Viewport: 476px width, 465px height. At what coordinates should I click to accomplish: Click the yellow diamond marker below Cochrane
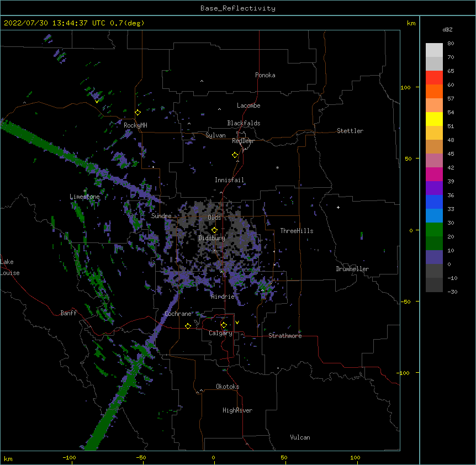188,326
